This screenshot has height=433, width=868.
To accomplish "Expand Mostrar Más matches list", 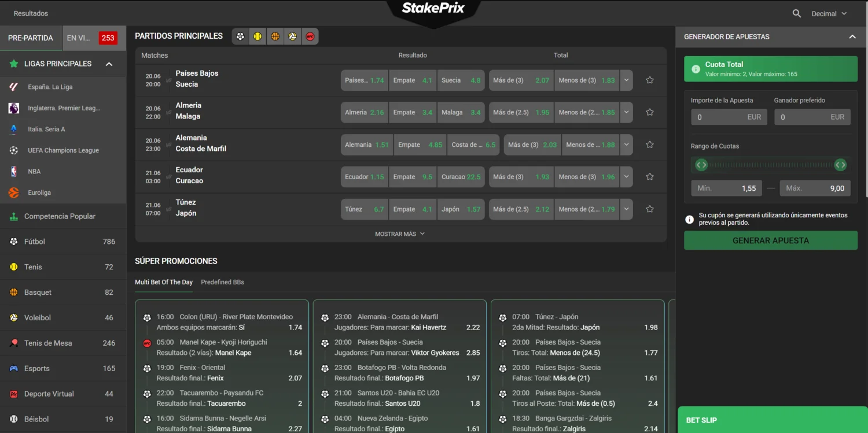I will click(400, 234).
